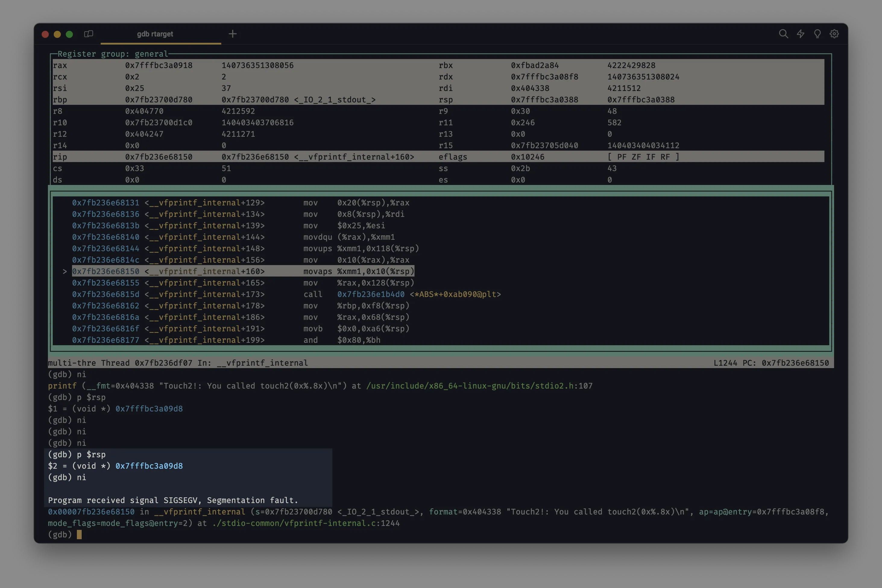Click the cs register value 0x33
The width and height of the screenshot is (882, 588).
pyautogui.click(x=134, y=168)
